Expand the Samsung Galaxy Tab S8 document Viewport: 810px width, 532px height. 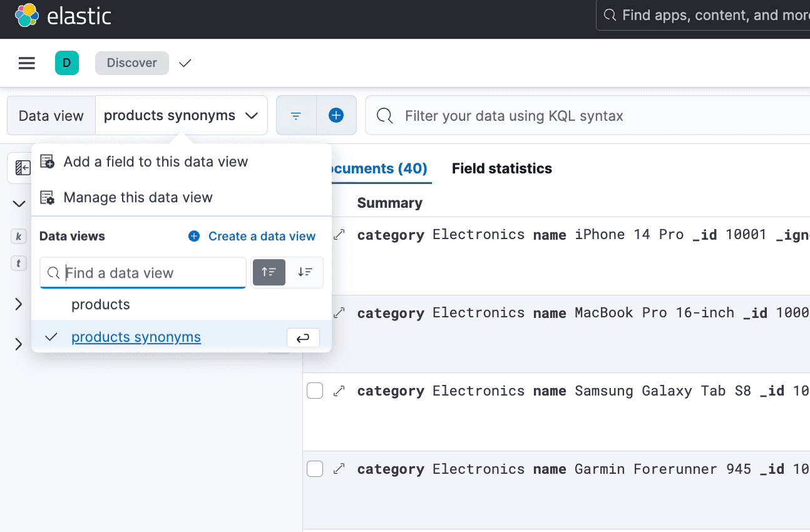339,391
